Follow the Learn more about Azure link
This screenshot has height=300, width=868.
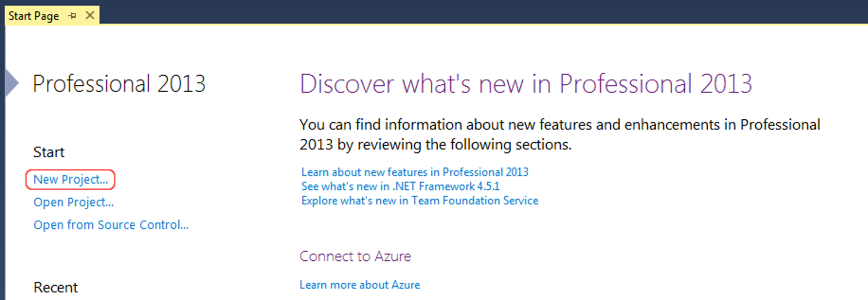pyautogui.click(x=360, y=285)
